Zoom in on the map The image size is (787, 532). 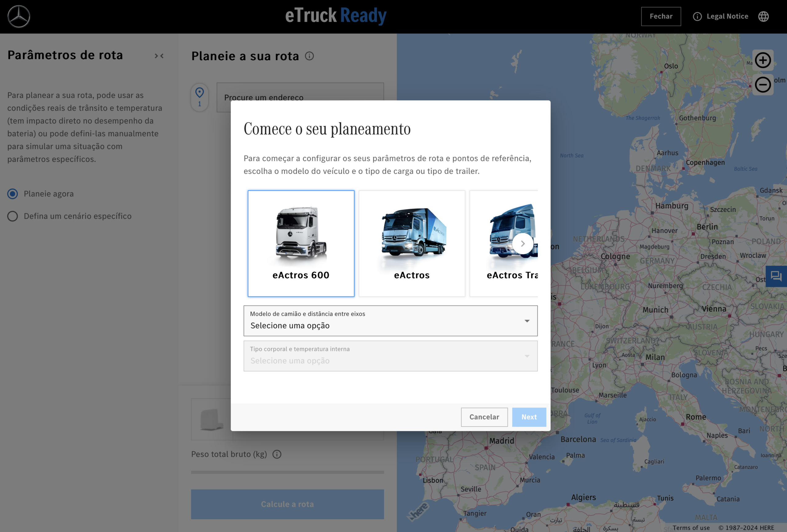coord(763,60)
